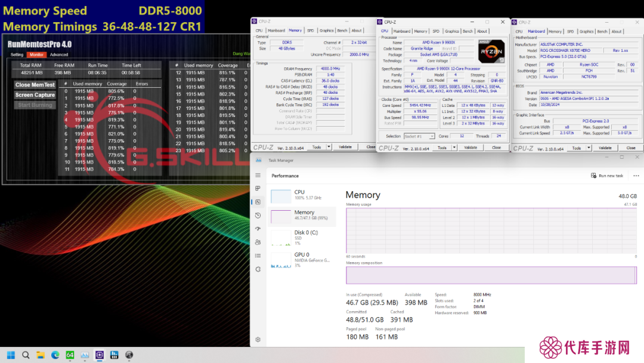Open Task Manager more options ellipsis

636,176
